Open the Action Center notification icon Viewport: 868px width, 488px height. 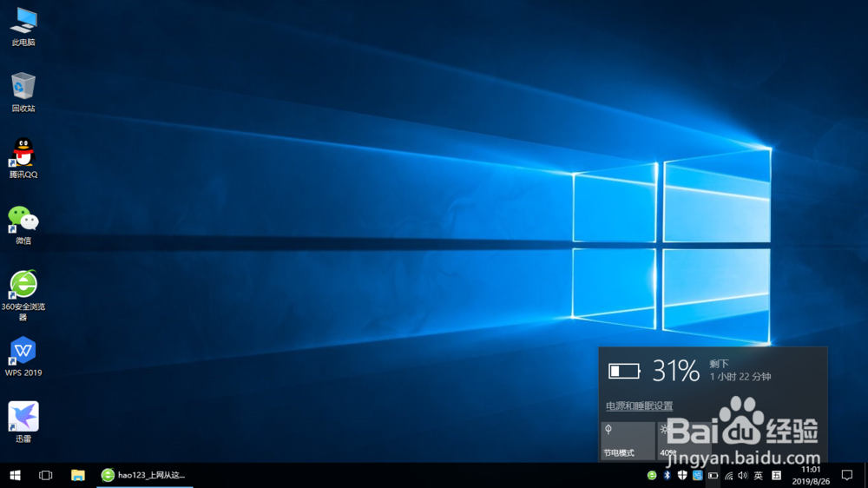pos(847,475)
